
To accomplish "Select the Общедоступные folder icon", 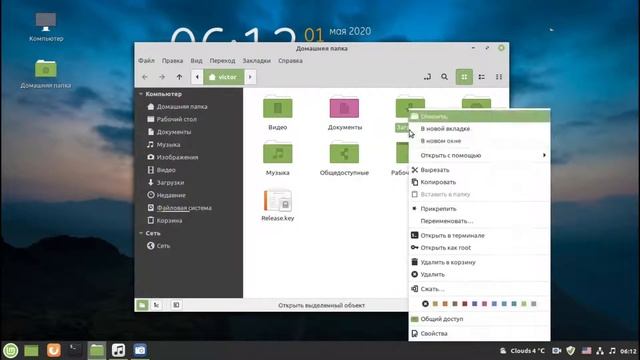I will (x=344, y=153).
